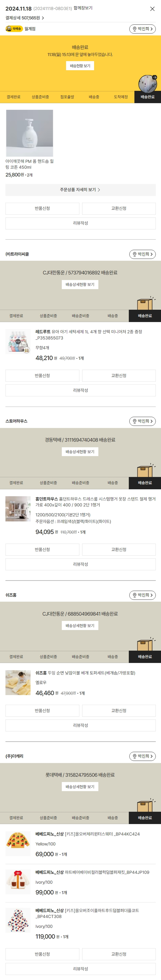Open the 석배송 delivery truck badge
The image size is (161, 980).
click(x=14, y=29)
